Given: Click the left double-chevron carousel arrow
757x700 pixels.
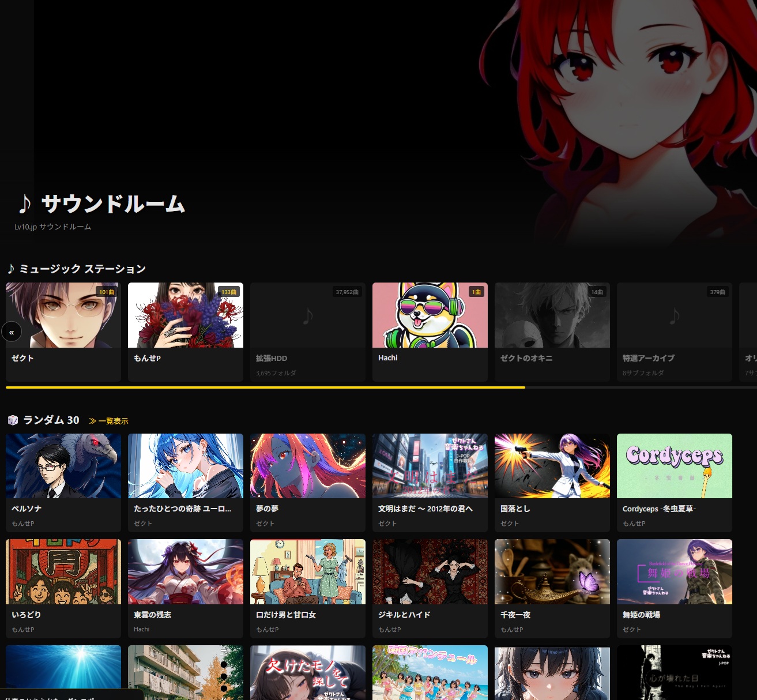Looking at the screenshot, I should pos(12,332).
